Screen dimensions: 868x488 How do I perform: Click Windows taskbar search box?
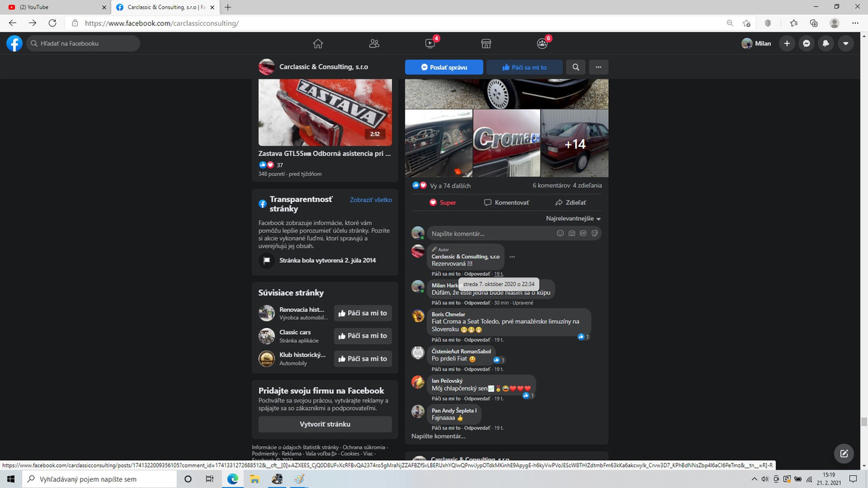[x=99, y=479]
